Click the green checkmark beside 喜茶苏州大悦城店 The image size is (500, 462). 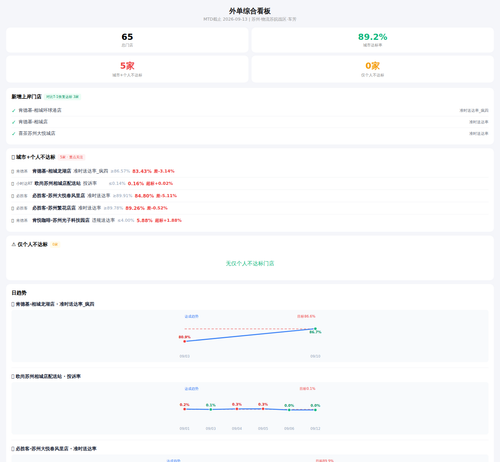point(14,134)
